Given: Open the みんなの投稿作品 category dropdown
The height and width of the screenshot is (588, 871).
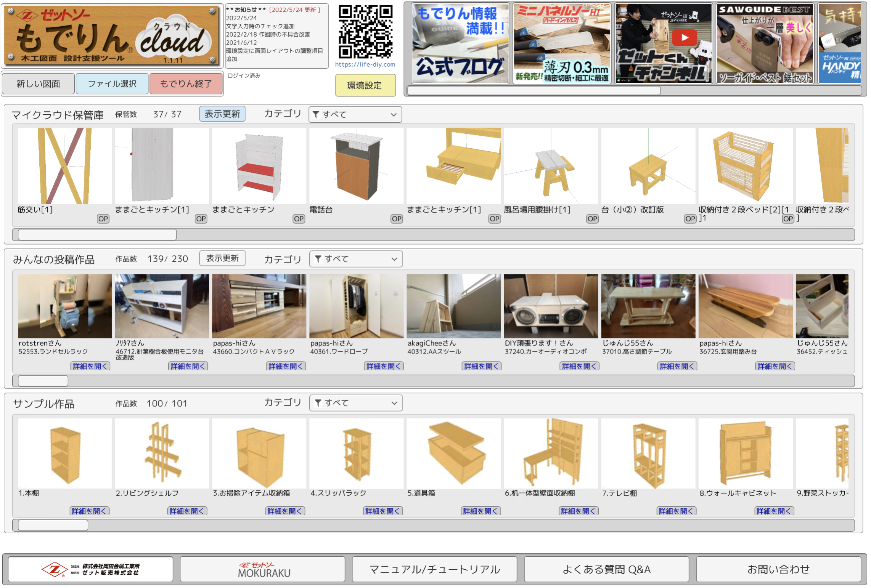Looking at the screenshot, I should (355, 259).
